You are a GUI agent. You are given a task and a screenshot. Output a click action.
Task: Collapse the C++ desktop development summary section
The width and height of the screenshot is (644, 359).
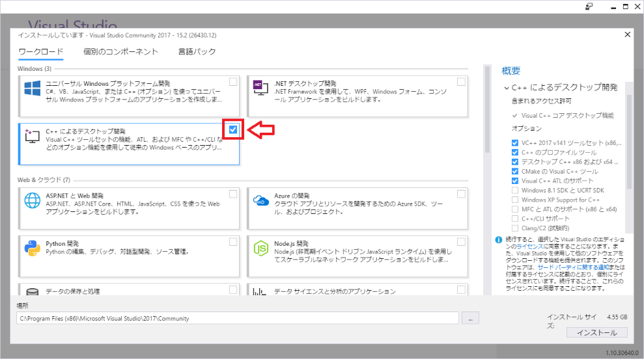pos(507,88)
